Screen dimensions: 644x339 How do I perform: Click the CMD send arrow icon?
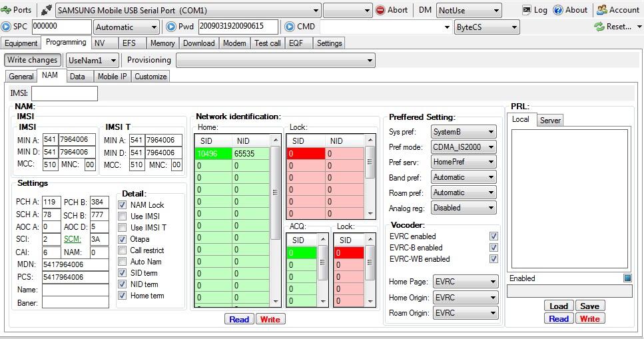tap(290, 27)
